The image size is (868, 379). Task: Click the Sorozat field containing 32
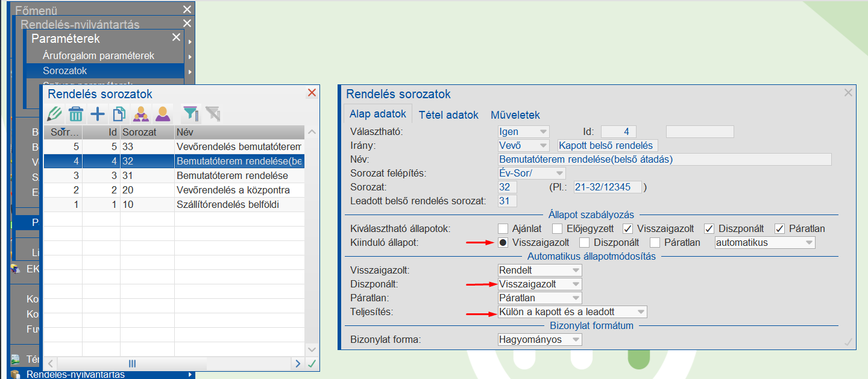pyautogui.click(x=508, y=187)
